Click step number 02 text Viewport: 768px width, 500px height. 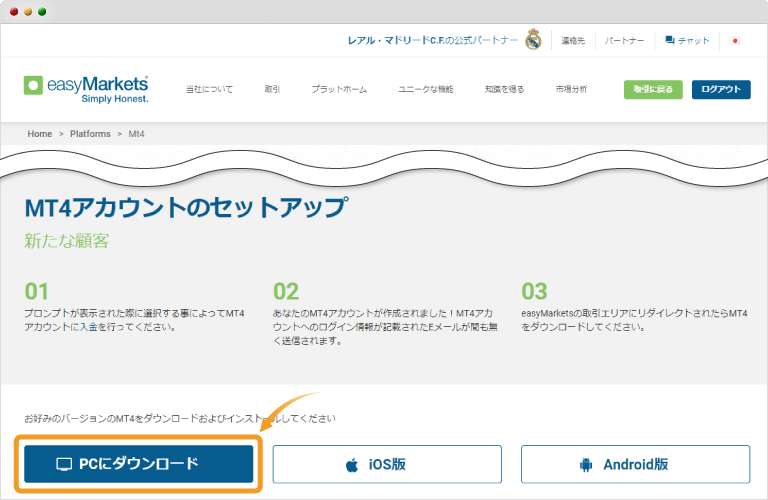pos(286,291)
